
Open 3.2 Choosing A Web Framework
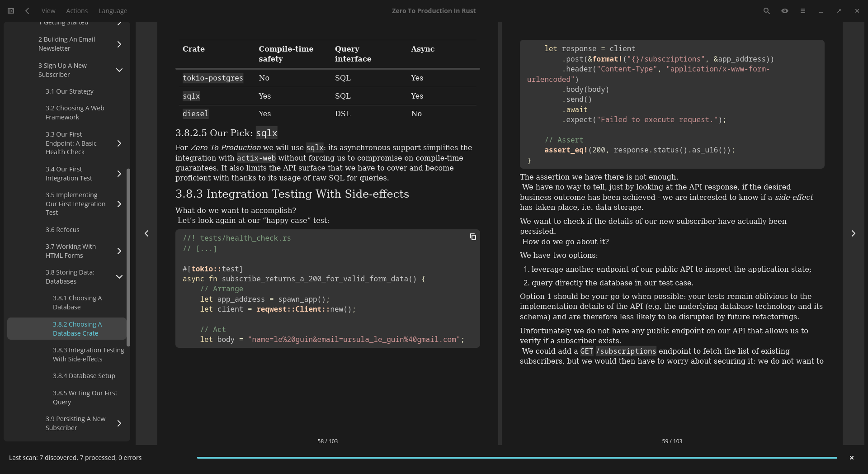pyautogui.click(x=75, y=113)
